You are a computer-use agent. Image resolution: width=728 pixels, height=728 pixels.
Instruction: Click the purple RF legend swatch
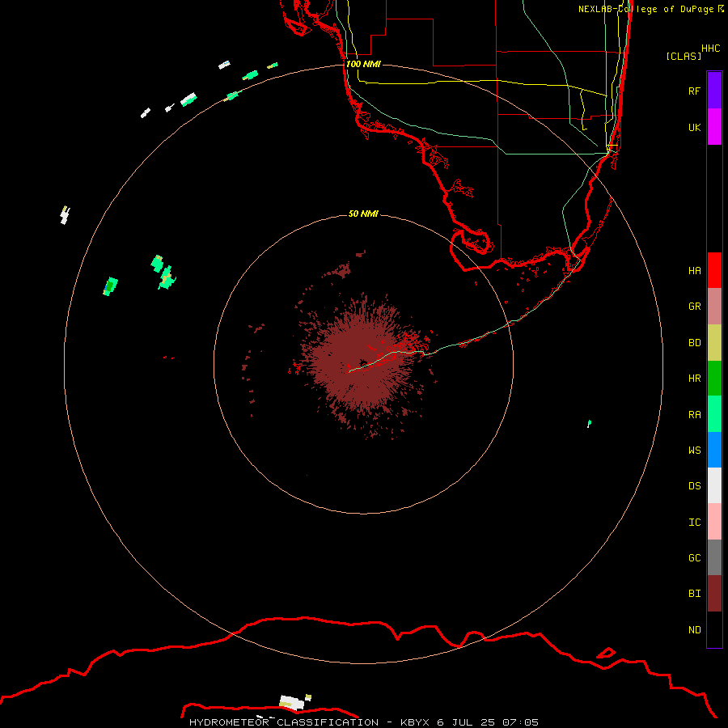point(714,91)
